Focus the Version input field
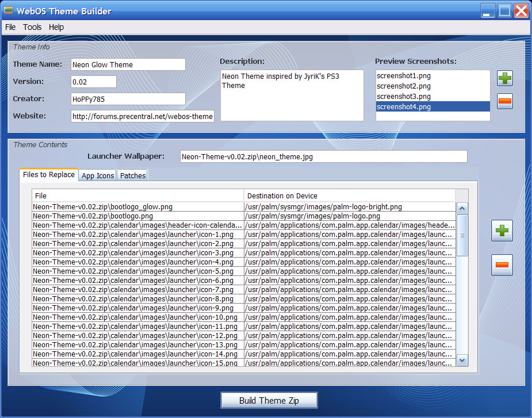Image resolution: width=532 pixels, height=418 pixels. point(93,82)
